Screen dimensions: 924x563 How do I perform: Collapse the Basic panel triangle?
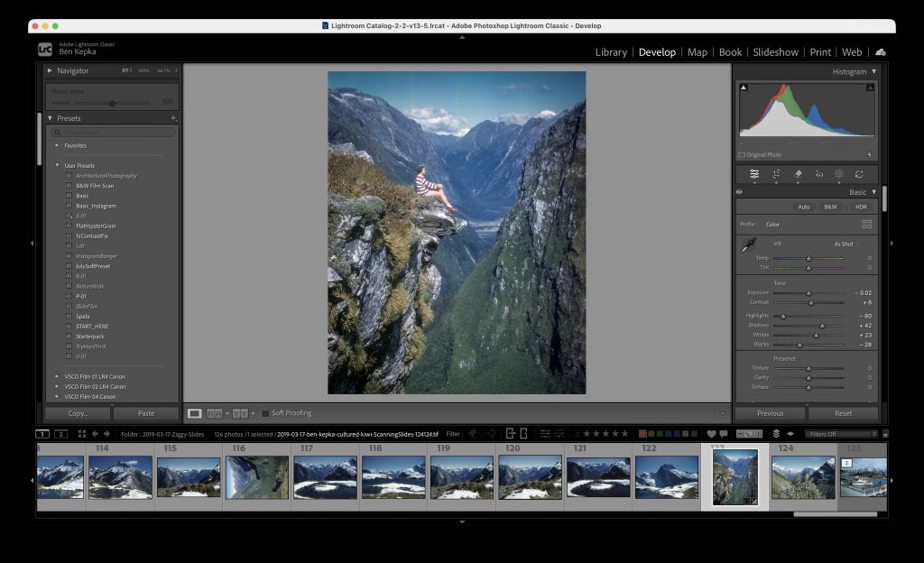(873, 192)
